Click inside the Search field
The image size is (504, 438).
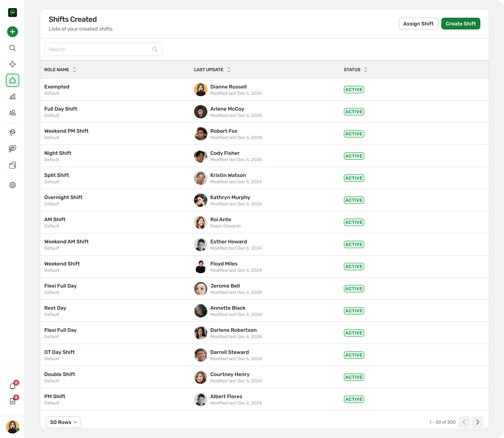click(98, 49)
